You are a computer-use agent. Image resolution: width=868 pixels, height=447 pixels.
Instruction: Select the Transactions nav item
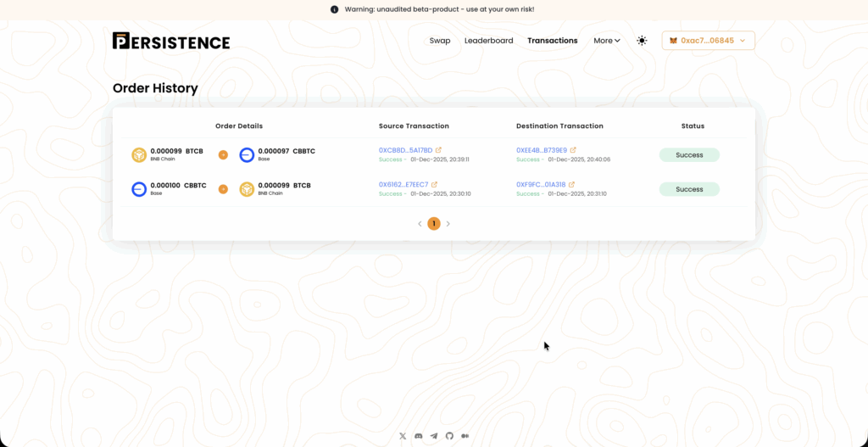tap(552, 41)
